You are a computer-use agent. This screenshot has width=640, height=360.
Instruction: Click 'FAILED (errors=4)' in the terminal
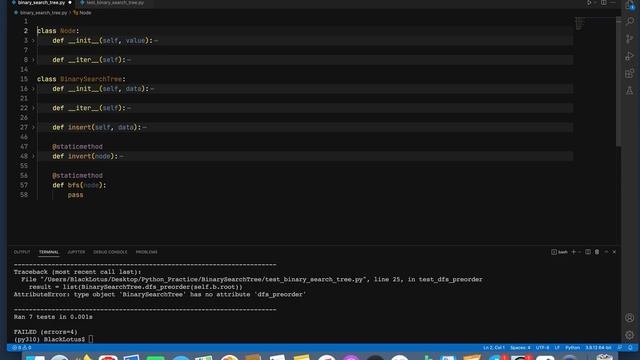(45, 332)
